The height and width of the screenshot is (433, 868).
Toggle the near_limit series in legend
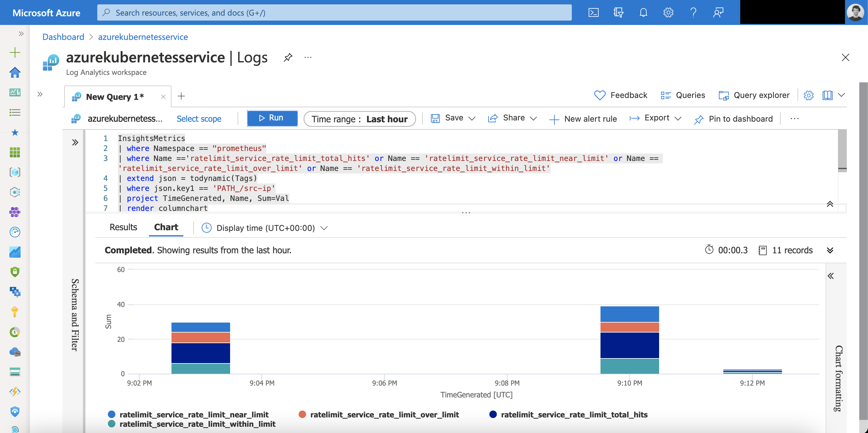(194, 415)
